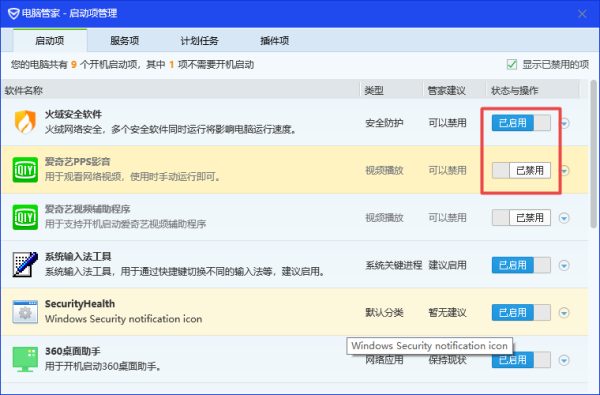600x395 pixels.
Task: Click the 网络应用 type cell
Action: pos(384,360)
